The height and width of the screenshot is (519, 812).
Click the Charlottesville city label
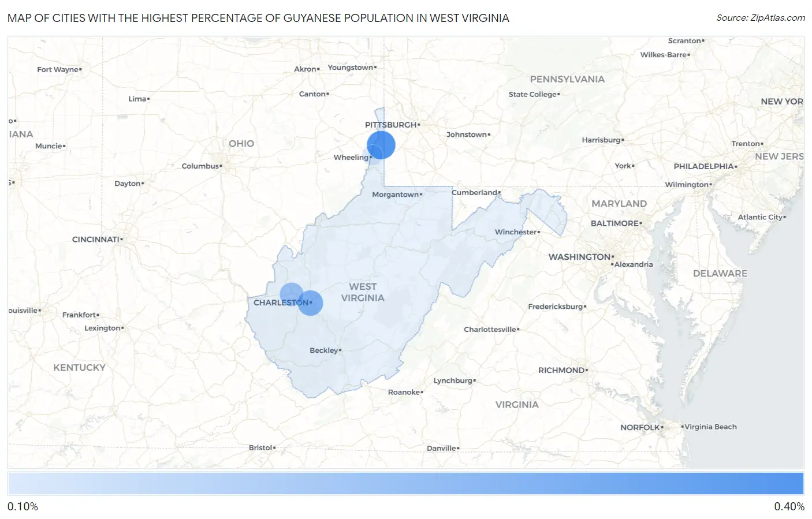tap(490, 330)
